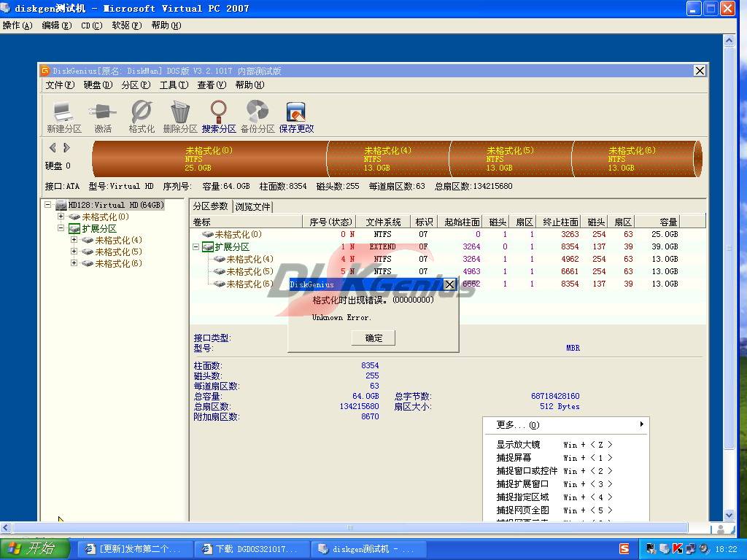
Task: Open the 分区(P) menu in DiskGenius
Action: point(136,85)
